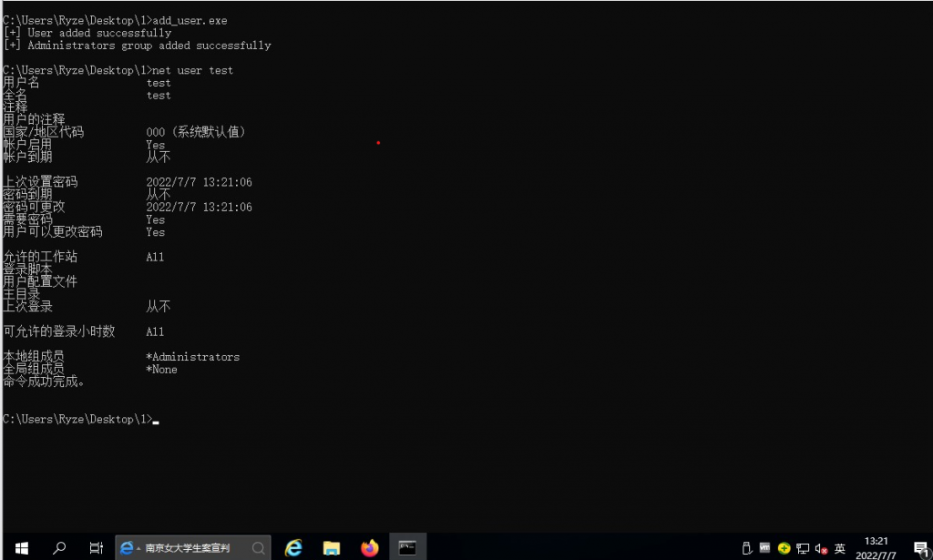Click the 可允许的登录小时数 label
The height and width of the screenshot is (560, 933).
59,331
